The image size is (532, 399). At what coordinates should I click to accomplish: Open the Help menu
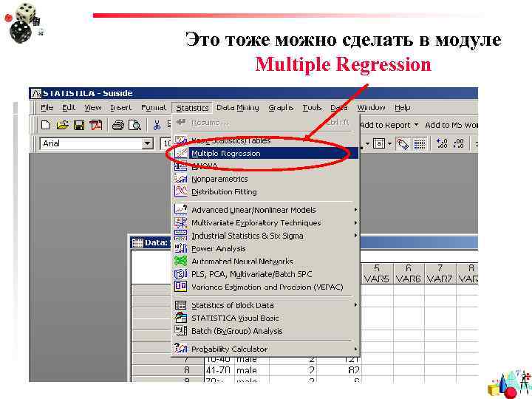403,108
